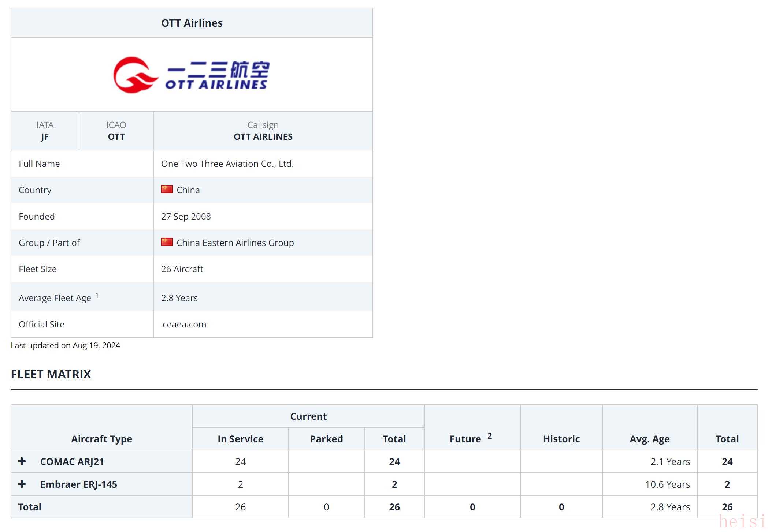Viewport: 772px width, 532px height.
Task: Click the ICAO code OTT cell
Action: pos(116,136)
